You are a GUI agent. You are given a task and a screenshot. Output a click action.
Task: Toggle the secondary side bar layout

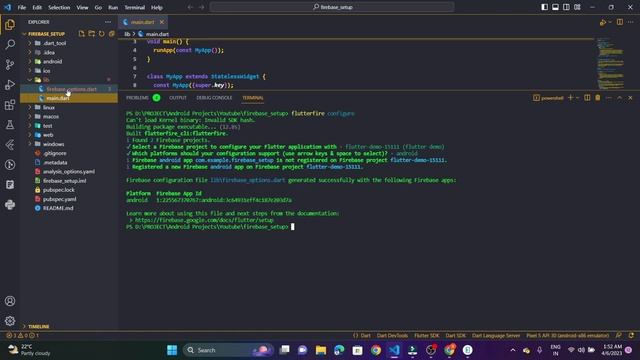pyautogui.click(x=566, y=7)
